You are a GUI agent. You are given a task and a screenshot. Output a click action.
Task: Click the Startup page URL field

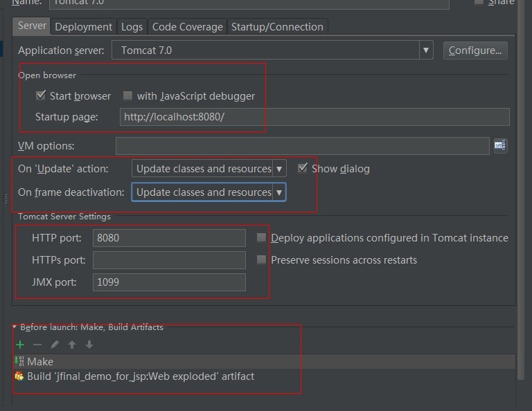coord(314,117)
